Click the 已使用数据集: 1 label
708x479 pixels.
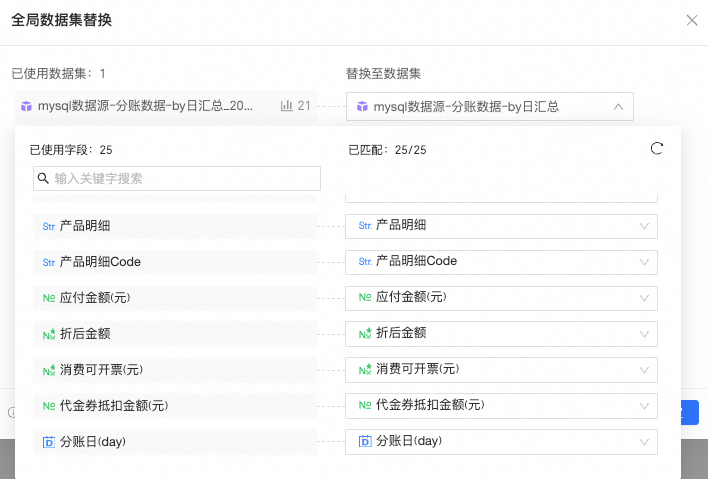point(58,74)
